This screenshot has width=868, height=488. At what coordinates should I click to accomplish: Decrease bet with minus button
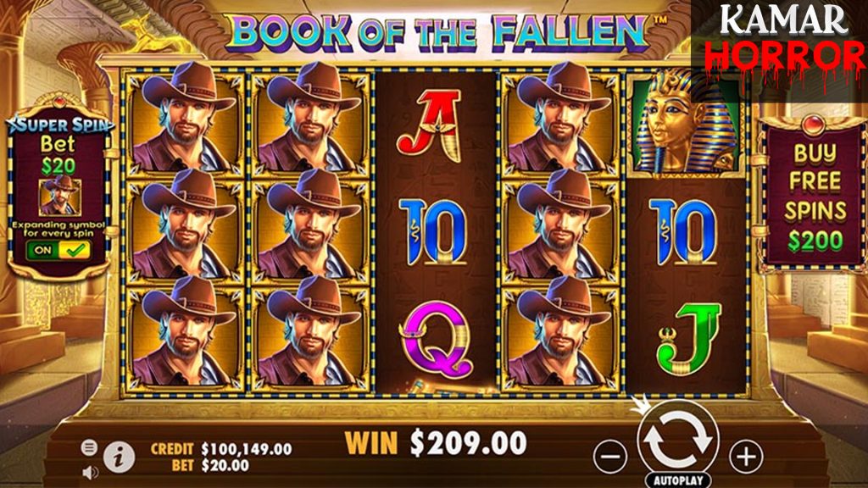click(x=610, y=457)
